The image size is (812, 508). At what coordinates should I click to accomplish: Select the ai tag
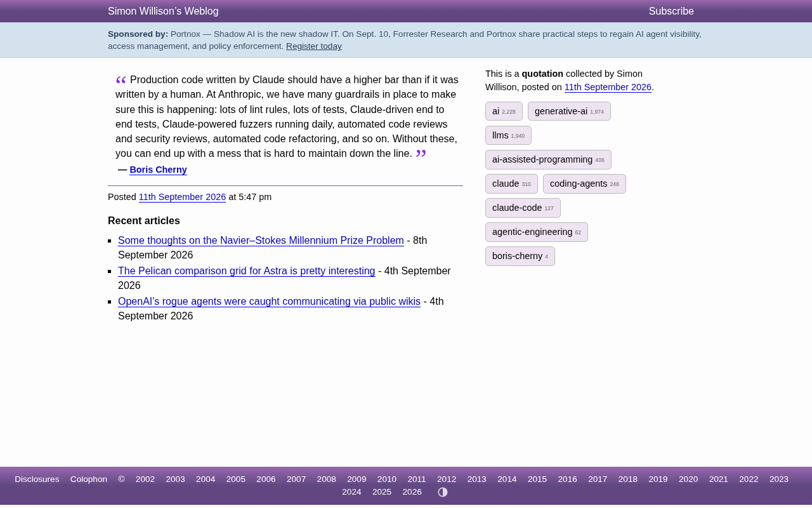tap(504, 111)
